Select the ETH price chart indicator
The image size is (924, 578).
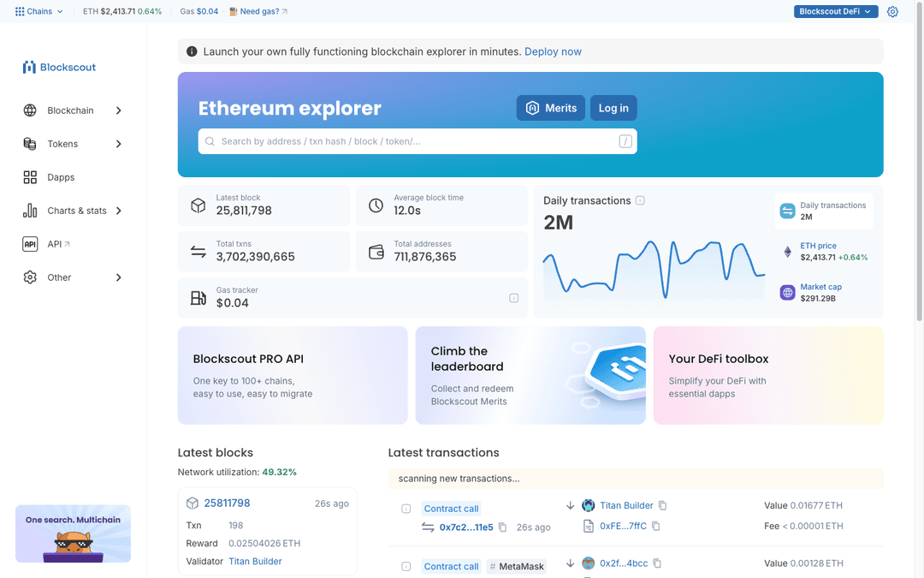[x=824, y=252]
